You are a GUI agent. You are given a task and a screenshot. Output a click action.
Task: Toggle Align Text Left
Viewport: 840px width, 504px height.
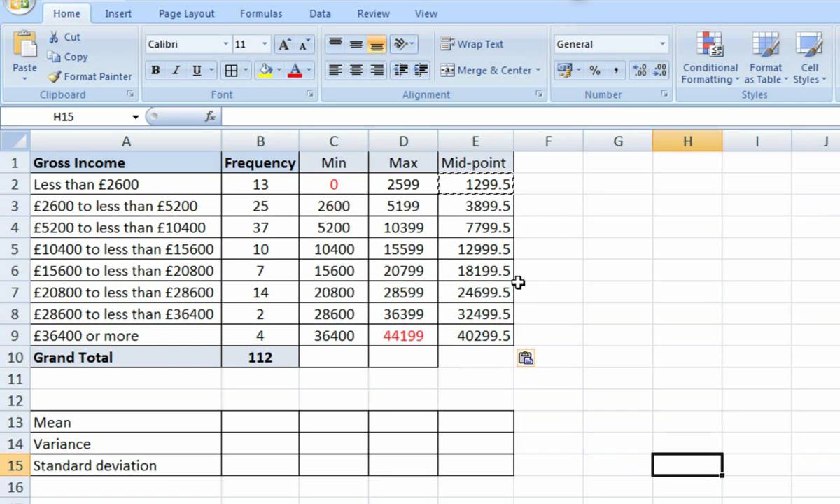click(x=335, y=70)
